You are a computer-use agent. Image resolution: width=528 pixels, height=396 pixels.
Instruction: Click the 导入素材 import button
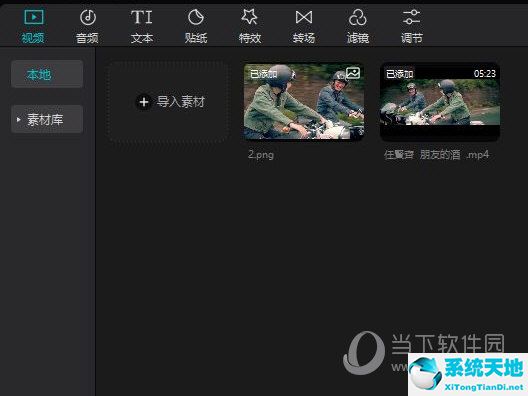click(170, 102)
